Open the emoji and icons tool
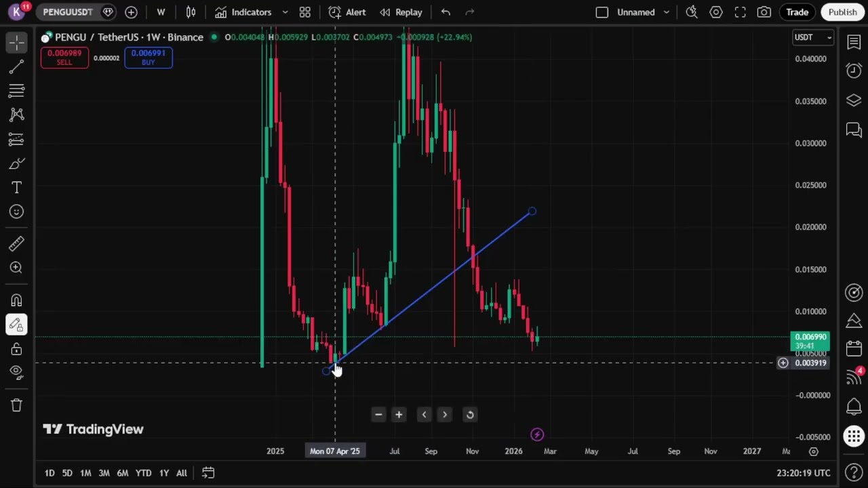Screen dimensions: 868x488 (x=16, y=212)
